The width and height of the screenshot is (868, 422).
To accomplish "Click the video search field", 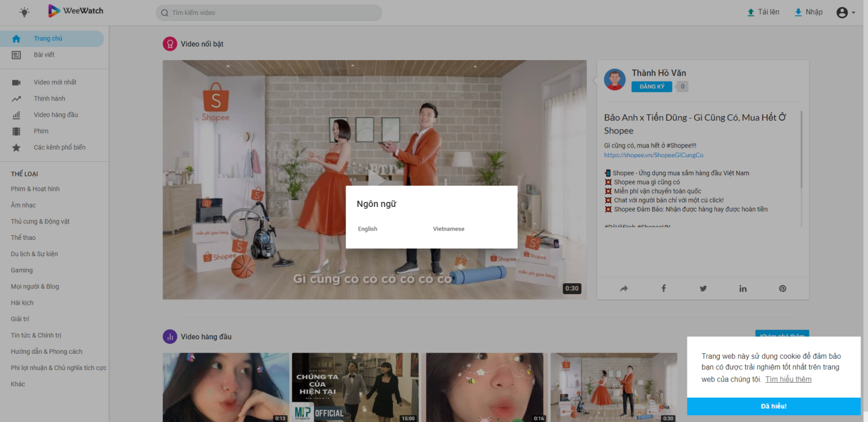I will coord(268,12).
